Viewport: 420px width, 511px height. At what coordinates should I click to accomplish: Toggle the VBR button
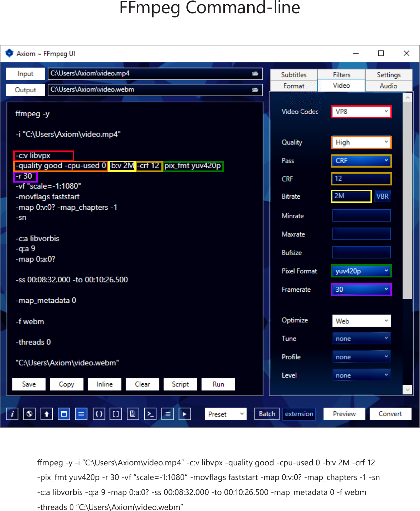(382, 196)
